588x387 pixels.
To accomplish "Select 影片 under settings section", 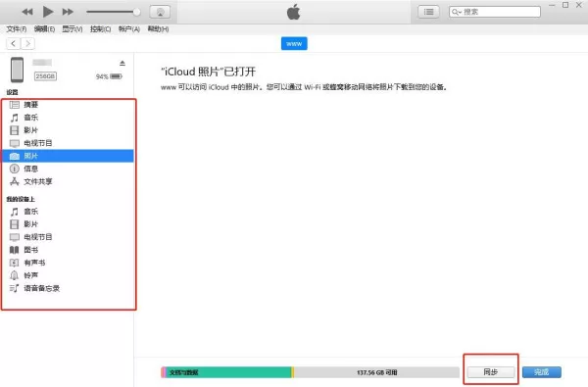I will point(68,130).
